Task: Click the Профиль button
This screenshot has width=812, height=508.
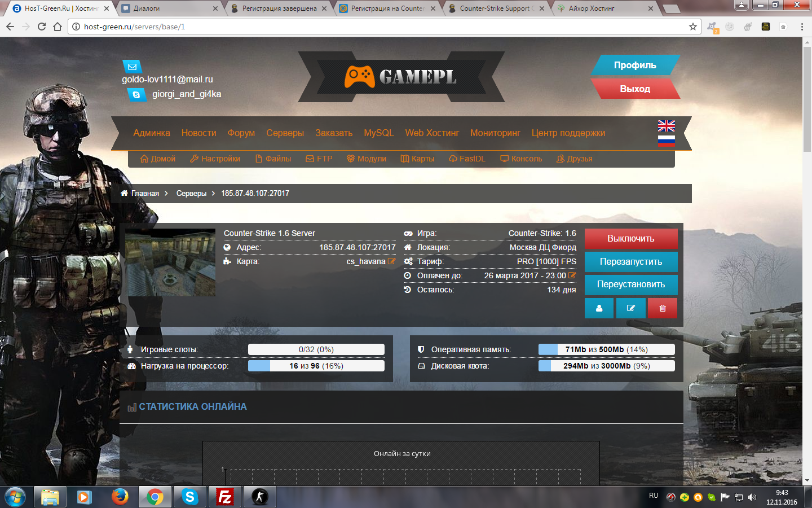Action: [x=635, y=65]
